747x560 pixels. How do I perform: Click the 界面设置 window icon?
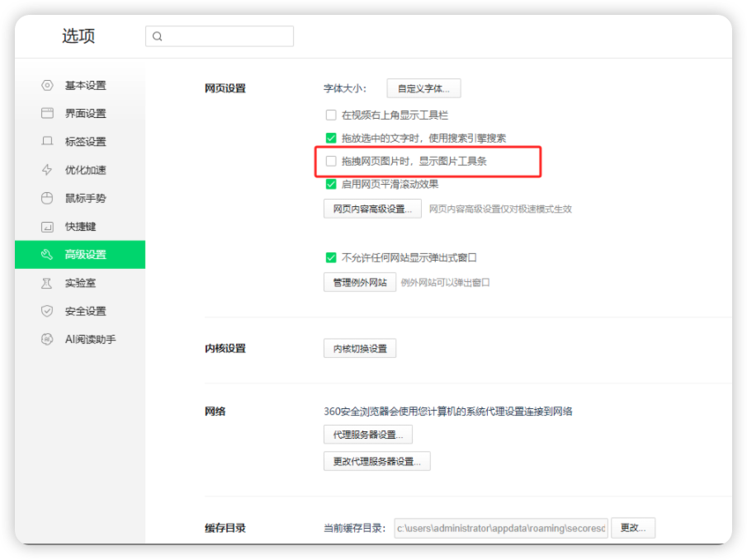[47, 113]
